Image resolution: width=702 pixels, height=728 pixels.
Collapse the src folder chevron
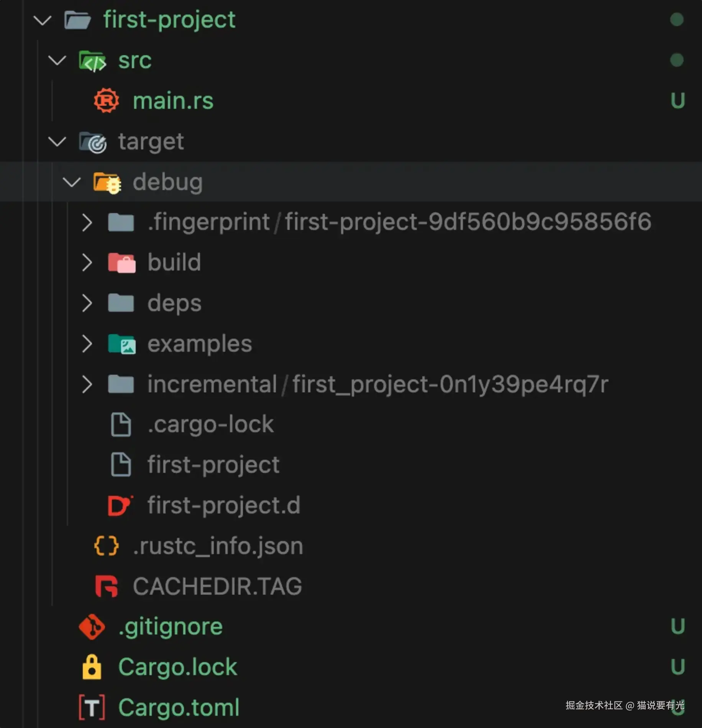pos(57,61)
